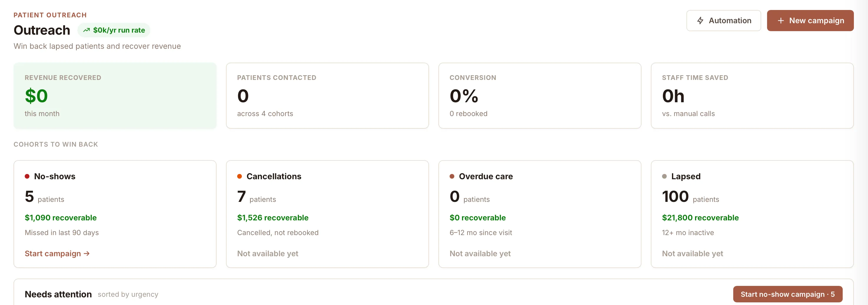This screenshot has width=868, height=305.
Task: Open the Cancellations cohort card
Action: (x=327, y=214)
